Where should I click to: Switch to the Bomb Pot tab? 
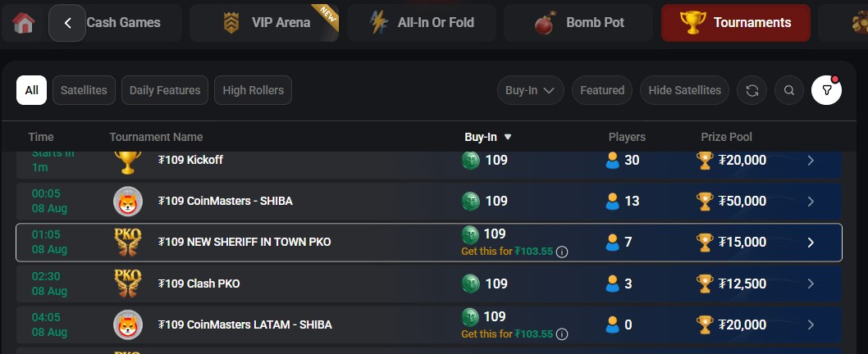coord(578,23)
